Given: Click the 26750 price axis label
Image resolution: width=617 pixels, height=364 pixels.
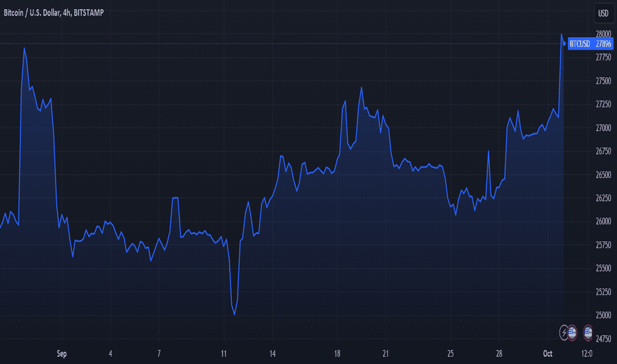Looking at the screenshot, I should (x=603, y=151).
